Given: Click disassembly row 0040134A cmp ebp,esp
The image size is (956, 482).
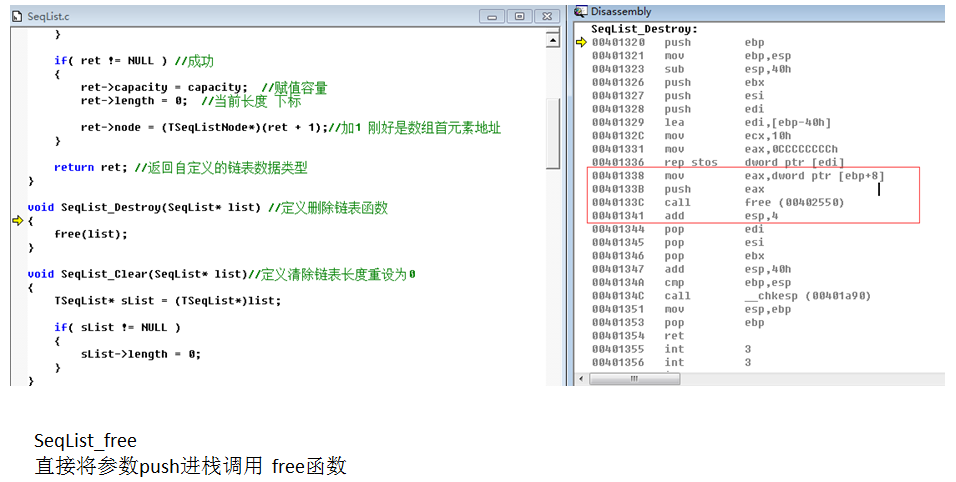Looking at the screenshot, I should click(x=691, y=283).
